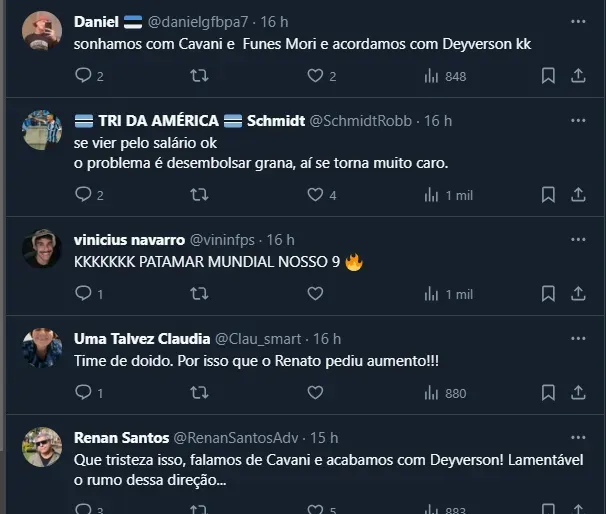Share vinicius navarro's tweet
Screen dimensions: 606x514
pyautogui.click(x=578, y=294)
